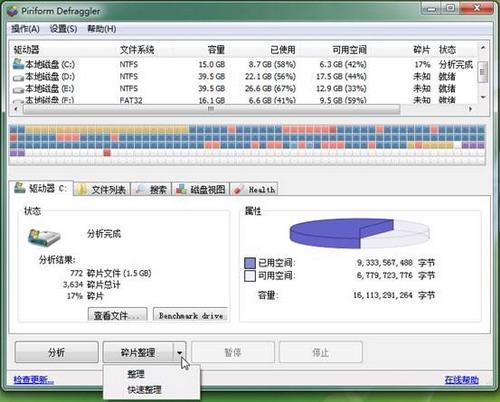The width and height of the screenshot is (500, 402).
Task: Select the 驱动器 C: tab
Action: click(41, 188)
